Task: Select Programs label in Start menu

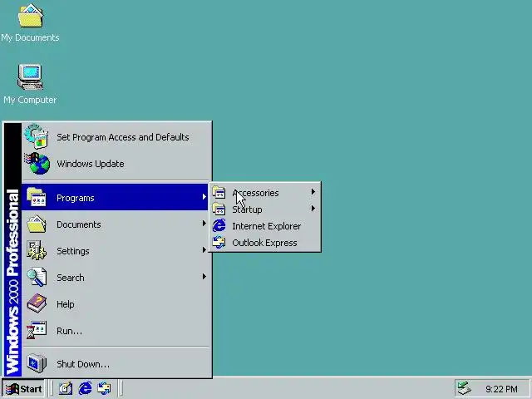Action: pos(76,198)
